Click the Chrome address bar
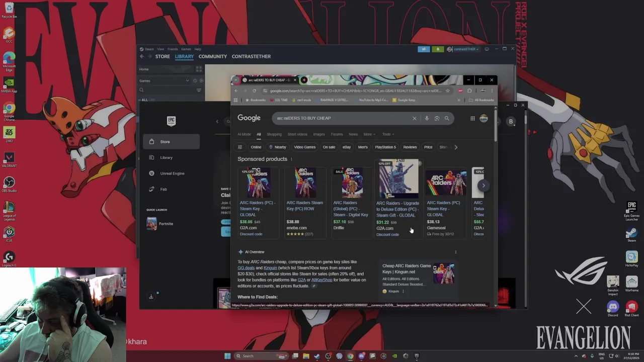Image resolution: width=644 pixels, height=362 pixels. pyautogui.click(x=355, y=91)
